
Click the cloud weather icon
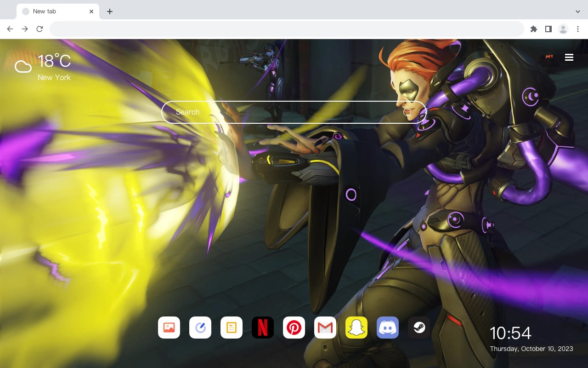click(x=23, y=67)
